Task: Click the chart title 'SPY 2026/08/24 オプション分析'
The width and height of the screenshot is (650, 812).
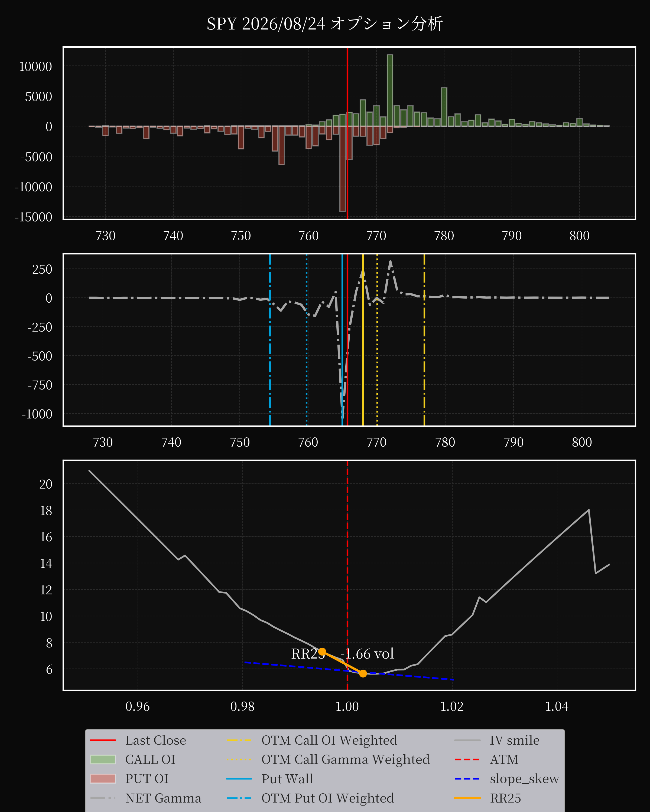Action: click(324, 24)
